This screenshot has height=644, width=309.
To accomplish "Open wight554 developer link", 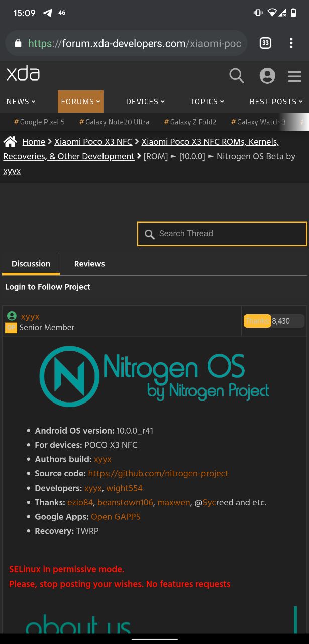I will pos(124,488).
